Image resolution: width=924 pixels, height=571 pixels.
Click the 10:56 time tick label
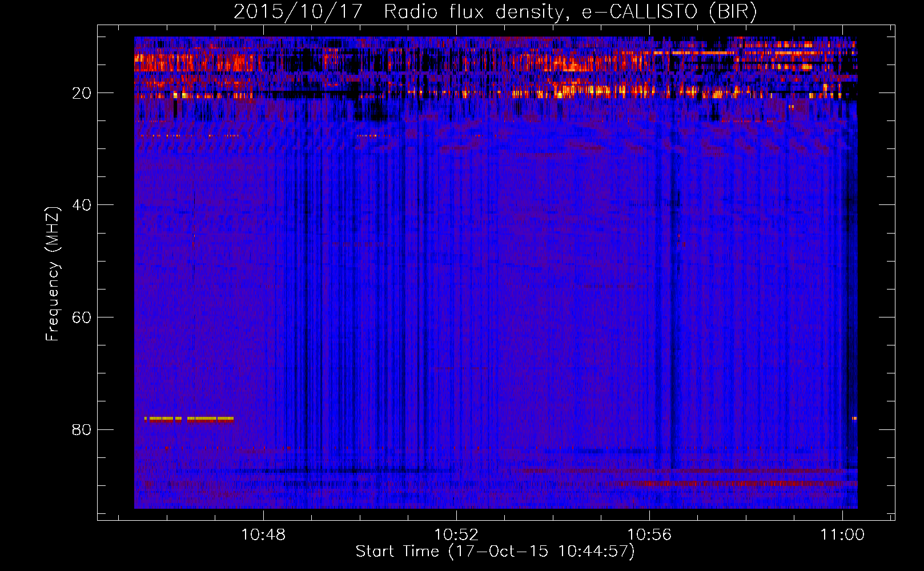pyautogui.click(x=649, y=535)
